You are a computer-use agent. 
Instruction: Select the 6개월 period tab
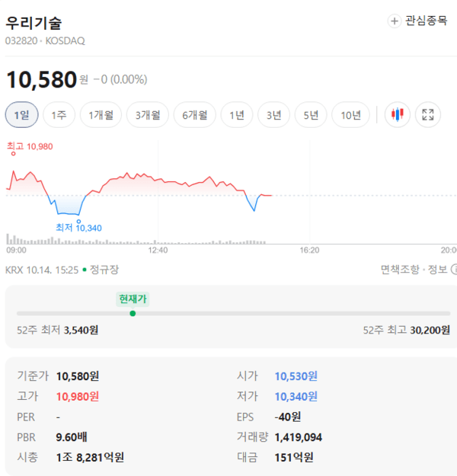point(195,115)
